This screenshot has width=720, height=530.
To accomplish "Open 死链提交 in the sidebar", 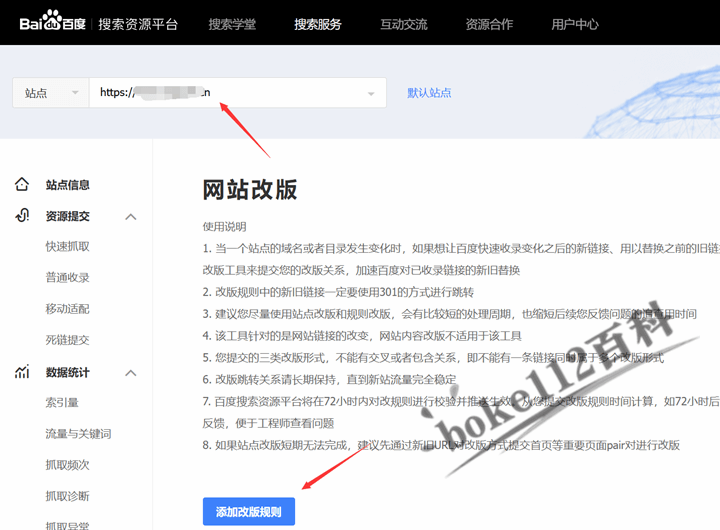I will tap(68, 340).
